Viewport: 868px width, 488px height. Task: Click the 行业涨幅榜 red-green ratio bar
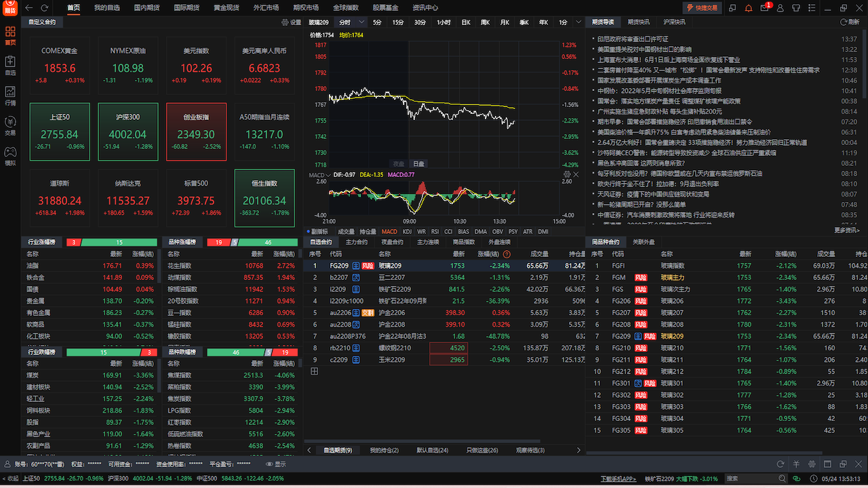(113, 242)
